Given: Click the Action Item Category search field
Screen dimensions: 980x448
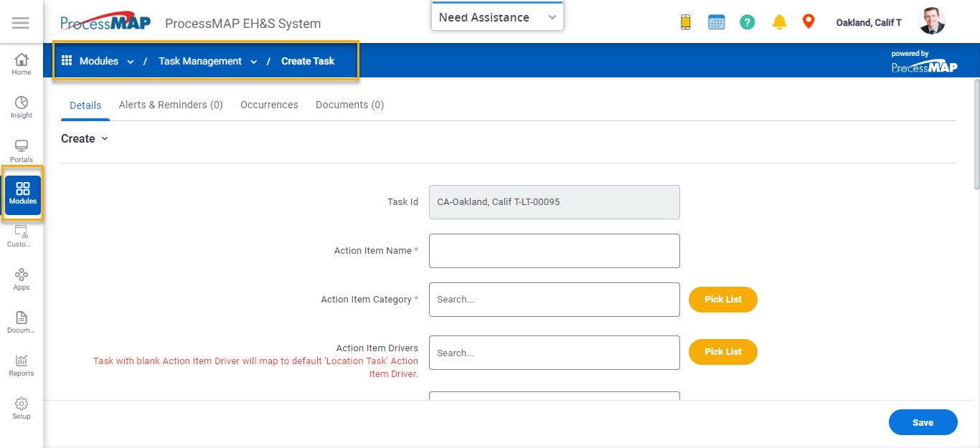Looking at the screenshot, I should pyautogui.click(x=555, y=300).
